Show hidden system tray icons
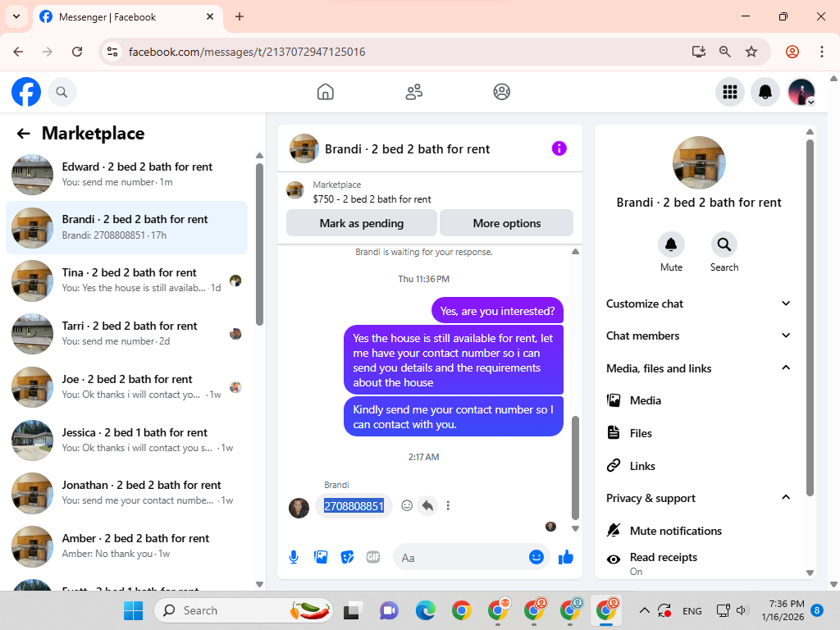The width and height of the screenshot is (840, 630). [645, 610]
